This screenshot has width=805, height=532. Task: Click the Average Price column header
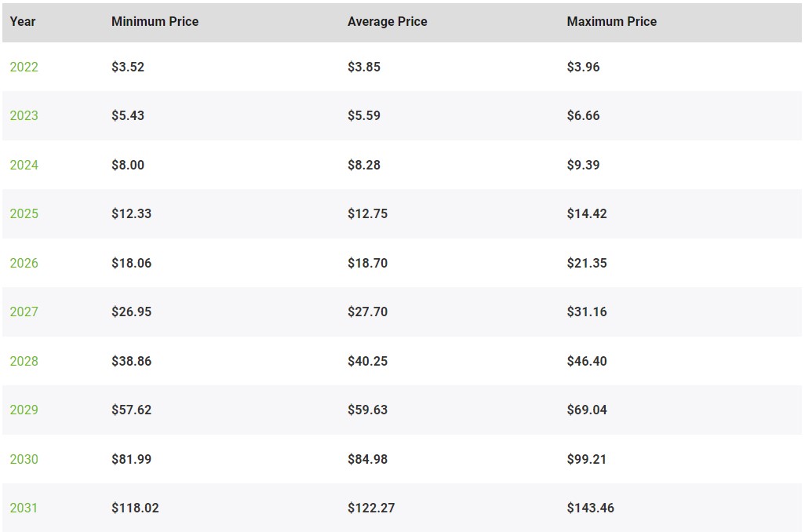pos(387,21)
